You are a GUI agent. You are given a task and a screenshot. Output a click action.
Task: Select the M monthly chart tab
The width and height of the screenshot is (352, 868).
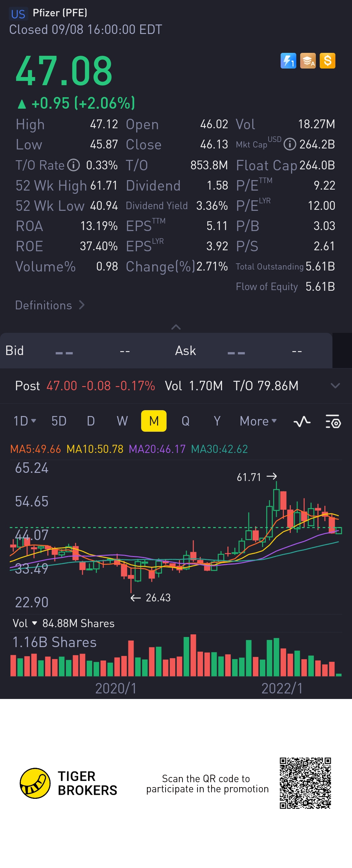click(154, 421)
